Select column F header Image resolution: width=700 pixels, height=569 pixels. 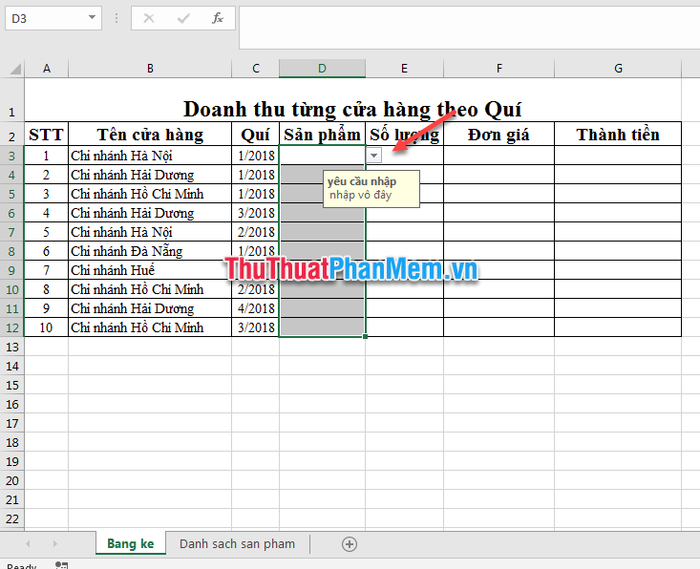coord(499,68)
